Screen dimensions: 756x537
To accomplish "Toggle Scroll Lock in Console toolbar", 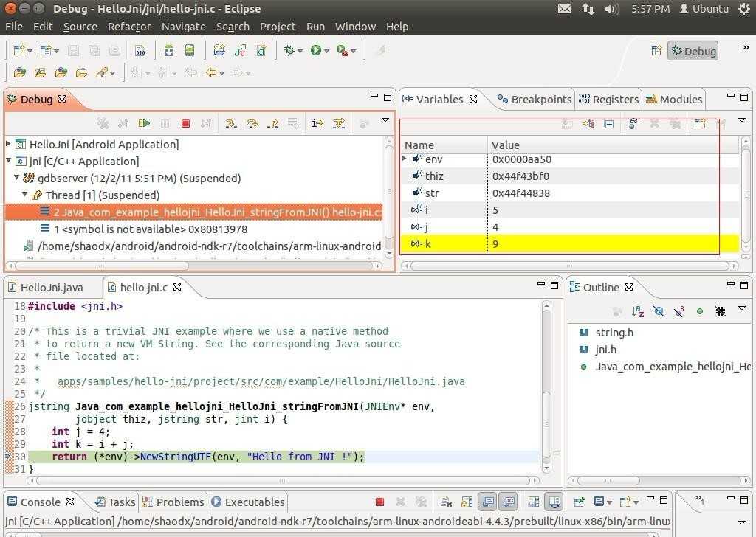I will click(x=467, y=502).
